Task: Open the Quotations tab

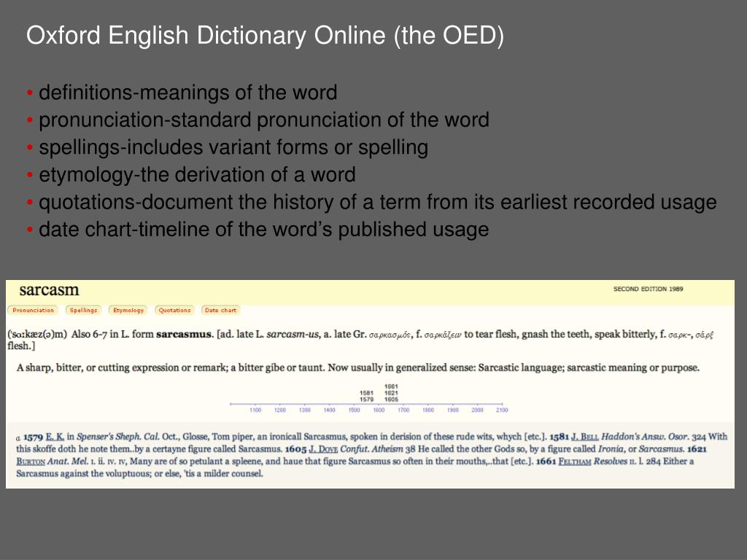Action: (174, 310)
